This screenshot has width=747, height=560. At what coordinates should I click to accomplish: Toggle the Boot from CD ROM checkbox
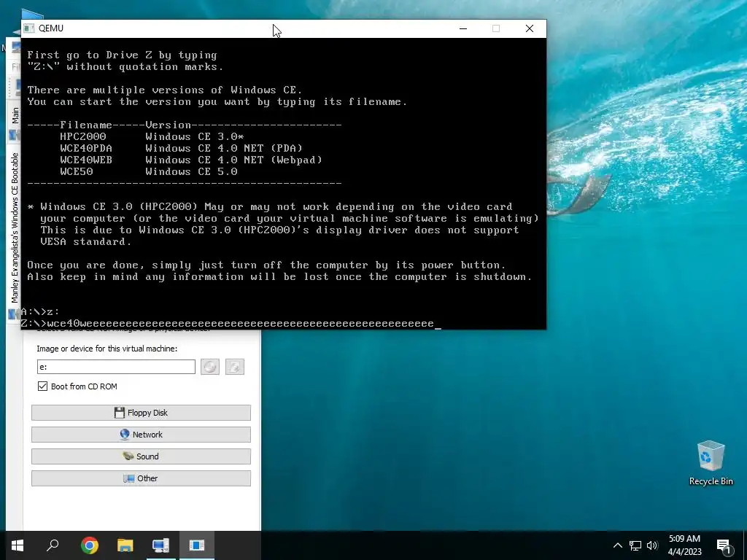pos(42,386)
